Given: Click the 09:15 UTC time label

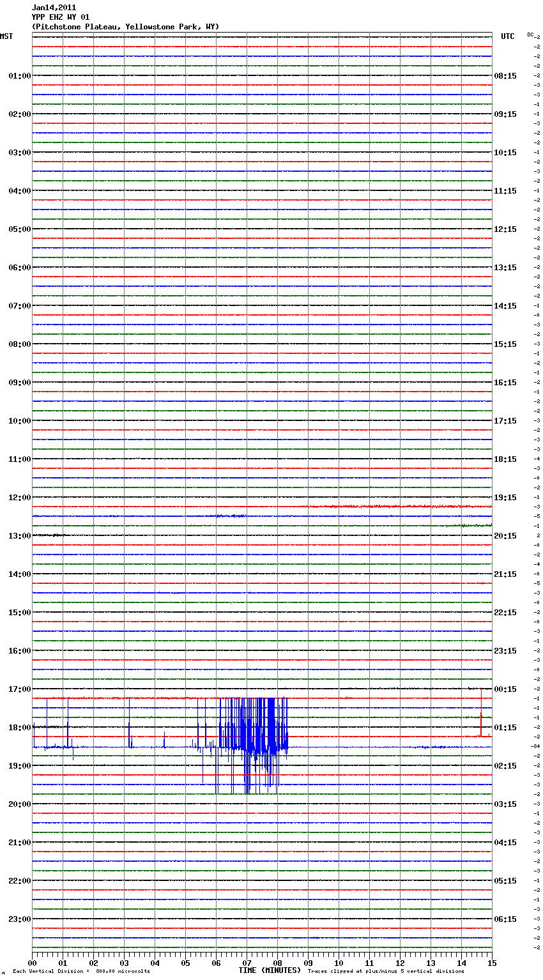Looking at the screenshot, I should (505, 114).
